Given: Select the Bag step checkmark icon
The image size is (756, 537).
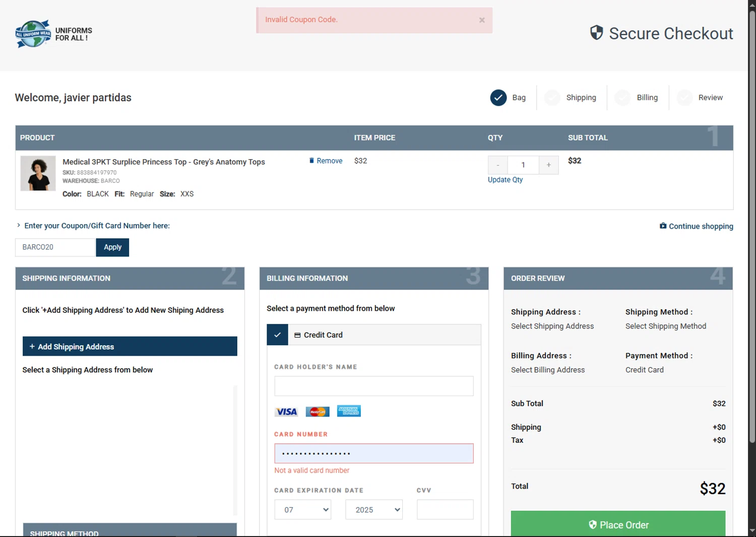Looking at the screenshot, I should 498,98.
